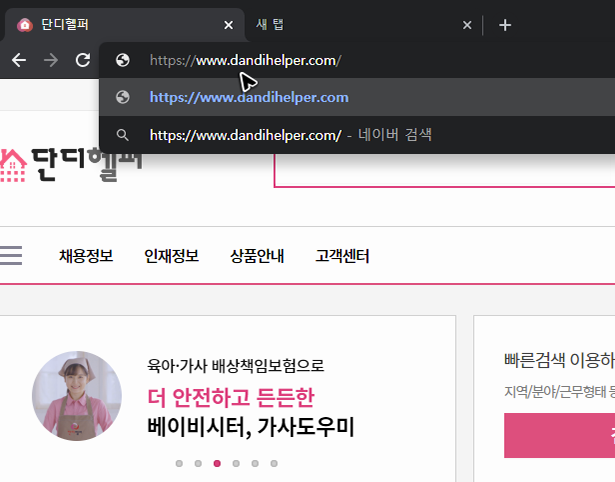This screenshot has width=615, height=482.
Task: Select the https://www.dandihelper.com suggestion
Action: (x=357, y=97)
